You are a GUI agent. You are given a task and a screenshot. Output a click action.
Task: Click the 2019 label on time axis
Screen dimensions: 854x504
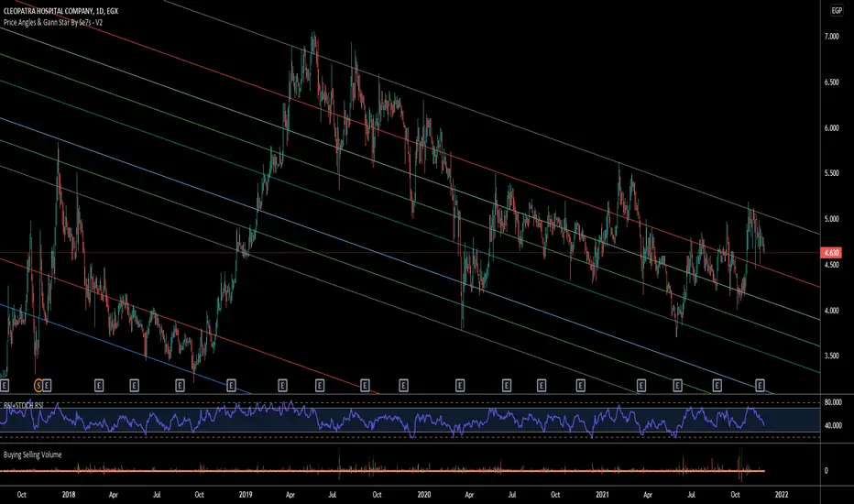245,495
